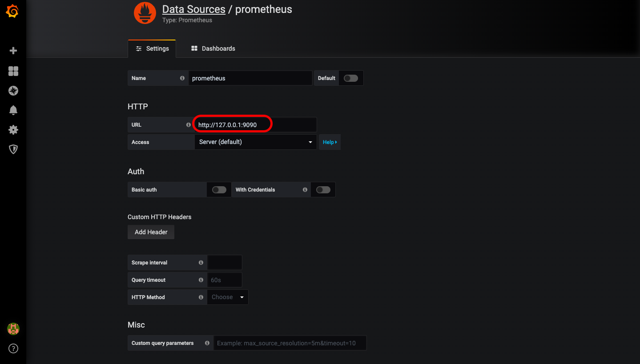Click the HTTP section heading
Viewport: 640px width, 364px height.
click(x=138, y=107)
